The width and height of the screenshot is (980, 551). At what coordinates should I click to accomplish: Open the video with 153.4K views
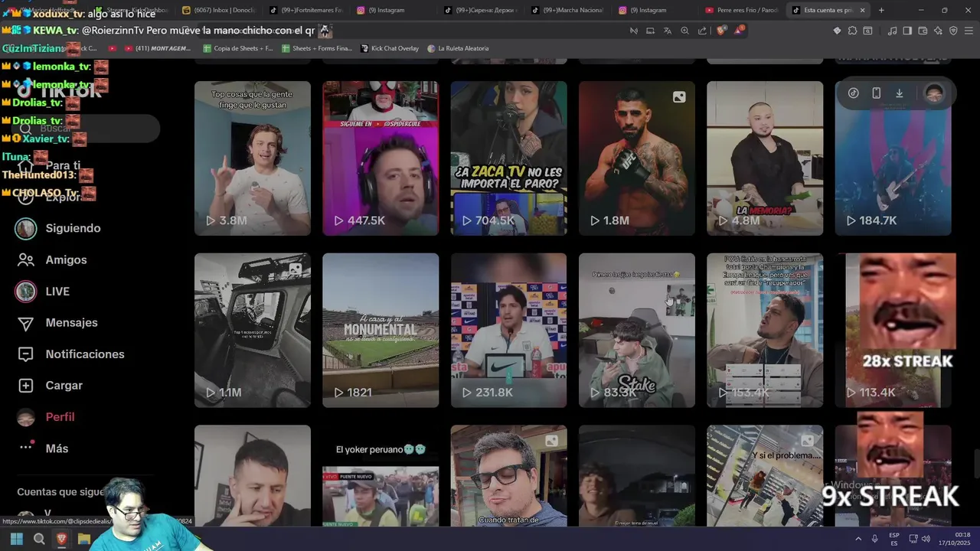(x=765, y=331)
